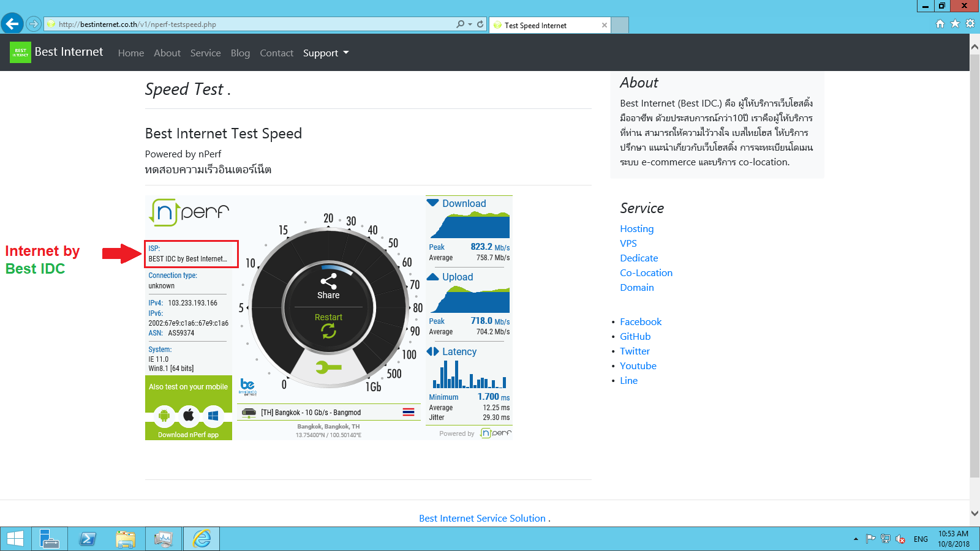Viewport: 980px width, 551px height.
Task: Open File Explorer from the taskbar
Action: 126,539
